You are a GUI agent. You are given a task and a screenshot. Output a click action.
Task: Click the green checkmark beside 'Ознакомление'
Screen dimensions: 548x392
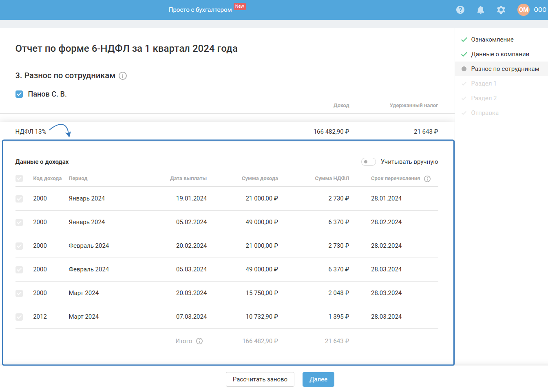464,40
